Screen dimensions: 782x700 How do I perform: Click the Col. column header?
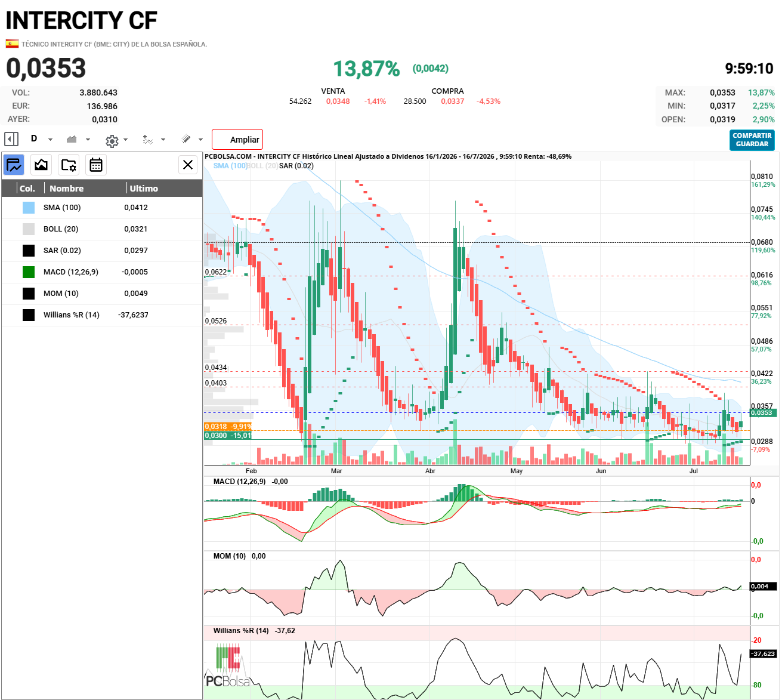[27, 189]
